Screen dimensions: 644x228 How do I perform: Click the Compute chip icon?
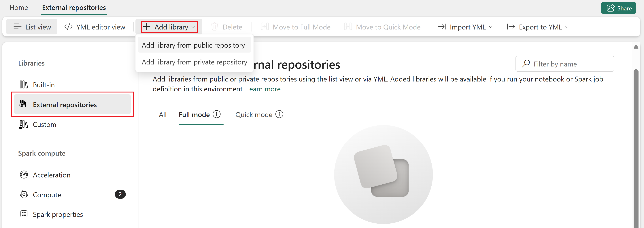tap(24, 194)
